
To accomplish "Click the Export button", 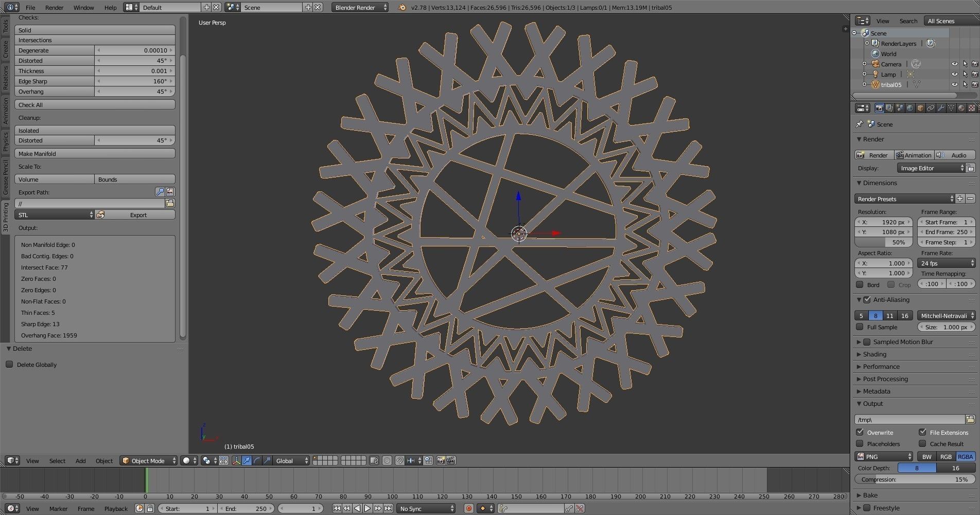I will click(x=135, y=215).
